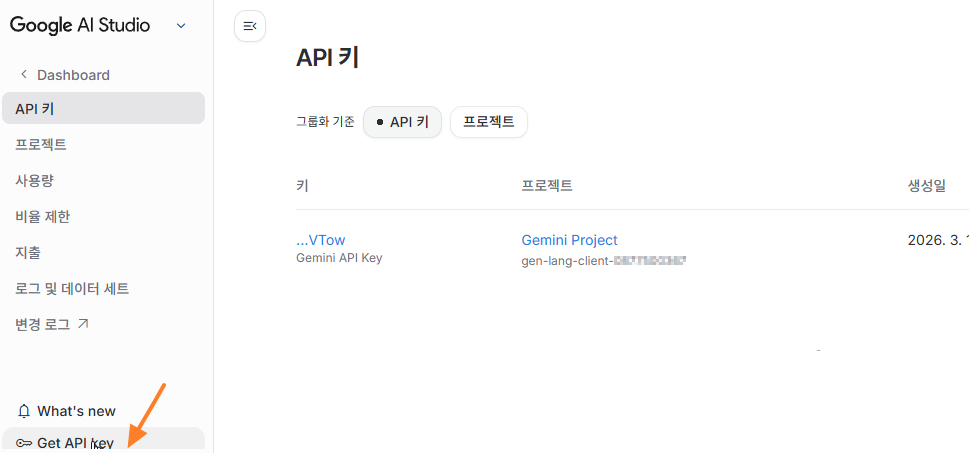The image size is (969, 453).
Task: Click the API 키 page heading
Action: coord(328,57)
